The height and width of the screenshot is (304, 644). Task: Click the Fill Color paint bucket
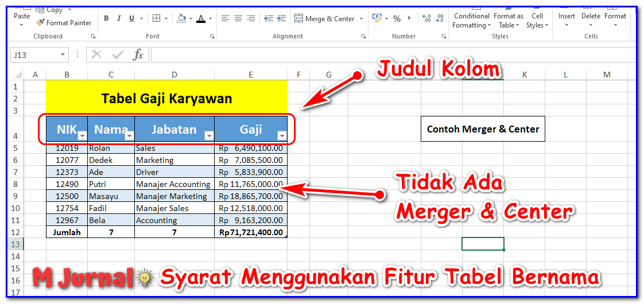point(181,18)
